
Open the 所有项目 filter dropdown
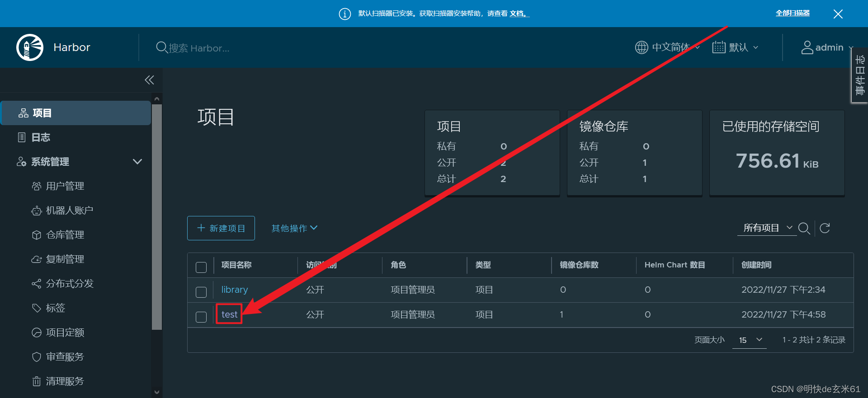tap(767, 228)
